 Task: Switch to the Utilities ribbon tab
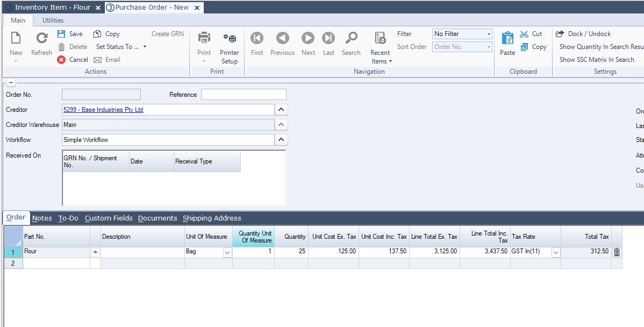pyautogui.click(x=53, y=20)
